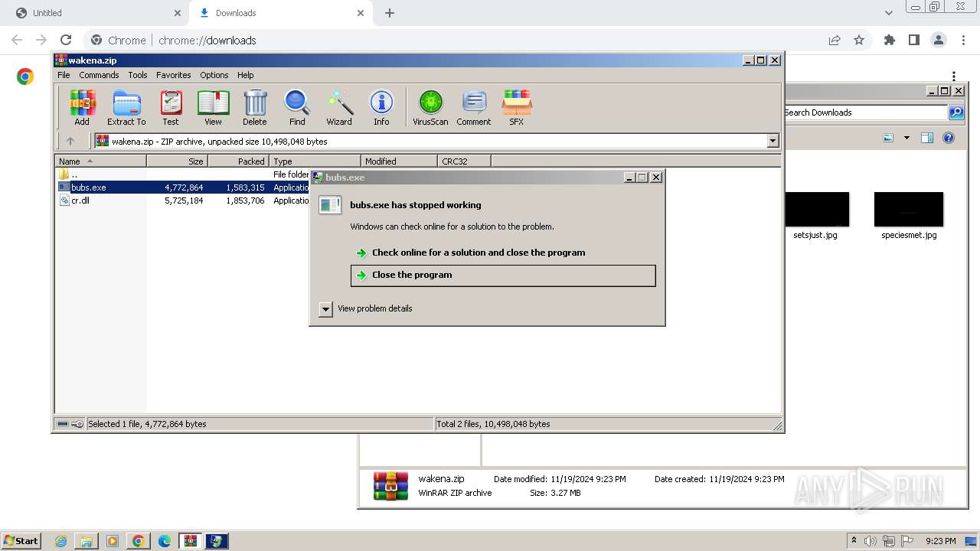Create SFX self-extracting archive
Viewport: 980px width, 551px height.
point(517,107)
